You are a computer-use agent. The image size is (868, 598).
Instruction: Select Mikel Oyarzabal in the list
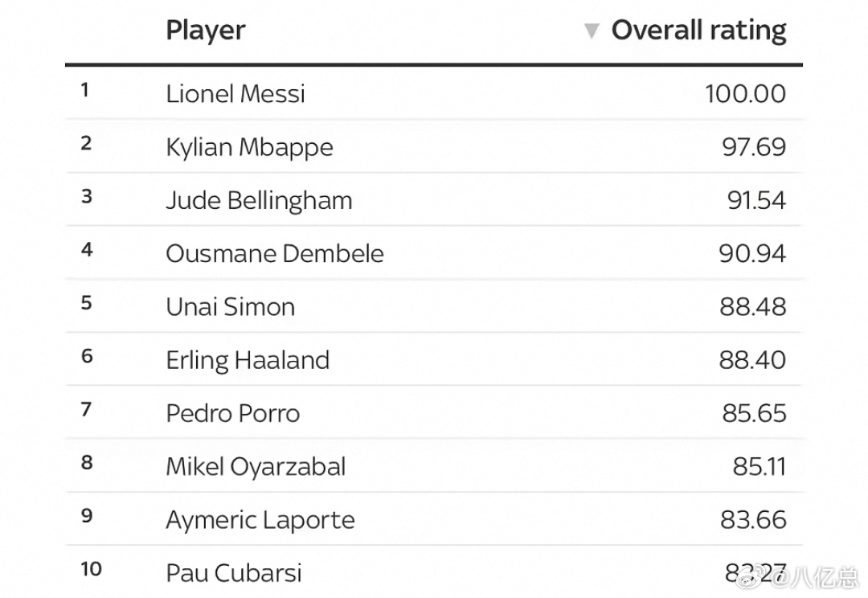pos(256,467)
